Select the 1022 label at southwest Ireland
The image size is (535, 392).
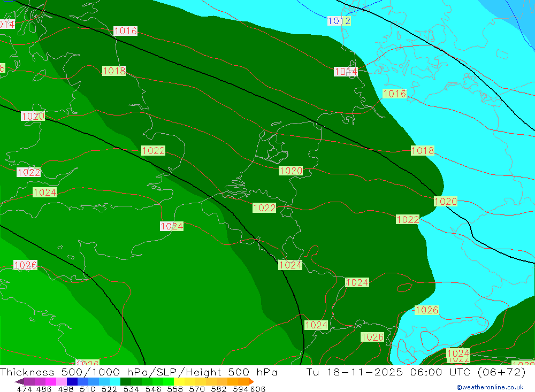(29, 172)
